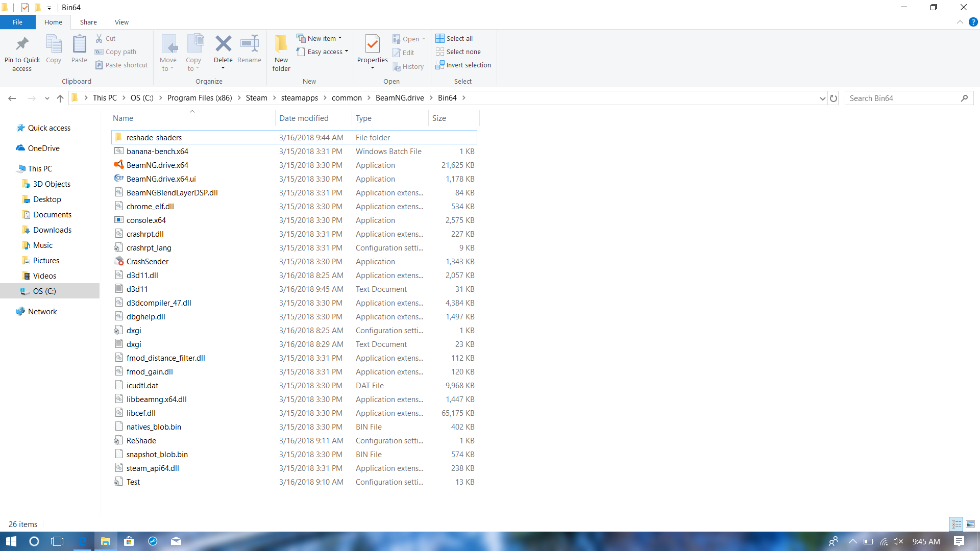This screenshot has height=551, width=980.
Task: Click Program Files (x86) breadcrumb
Action: coord(200,98)
